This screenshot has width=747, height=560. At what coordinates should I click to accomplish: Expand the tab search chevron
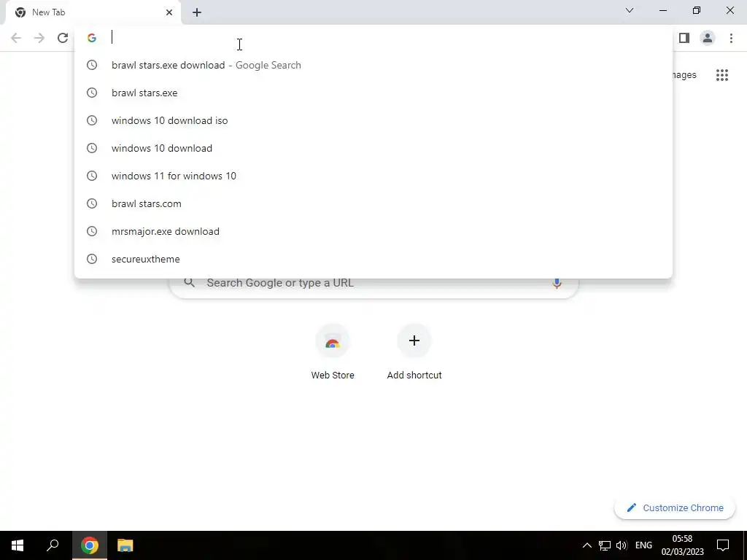630,10
